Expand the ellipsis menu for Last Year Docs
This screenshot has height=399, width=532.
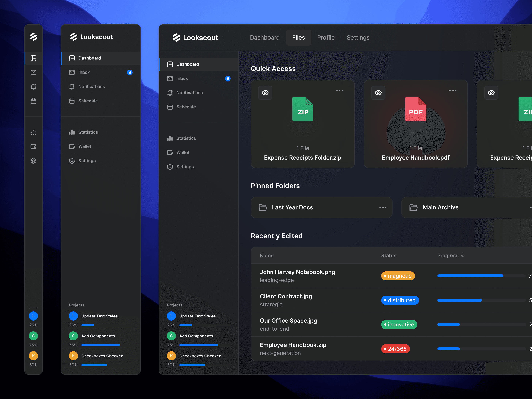383,207
